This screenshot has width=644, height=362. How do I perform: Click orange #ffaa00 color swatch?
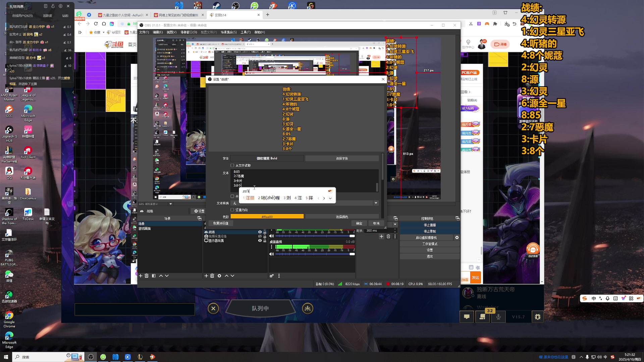click(x=267, y=217)
